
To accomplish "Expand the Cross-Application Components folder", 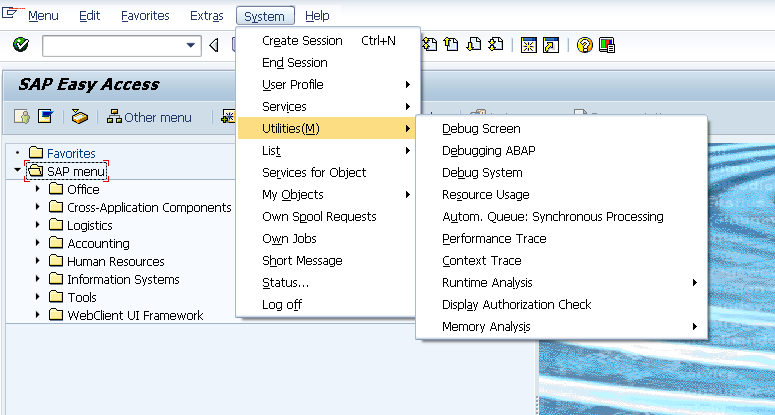I will point(38,207).
